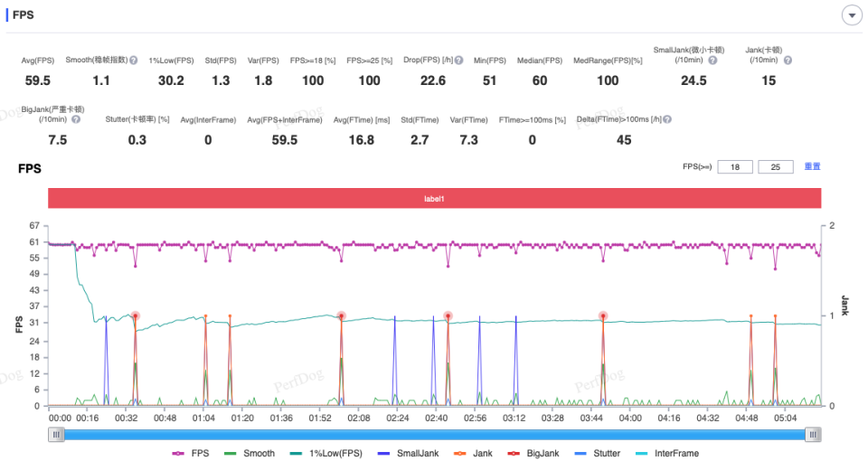Toggle BigJank legend entry
Screen dimensions: 868x461
(x=533, y=453)
